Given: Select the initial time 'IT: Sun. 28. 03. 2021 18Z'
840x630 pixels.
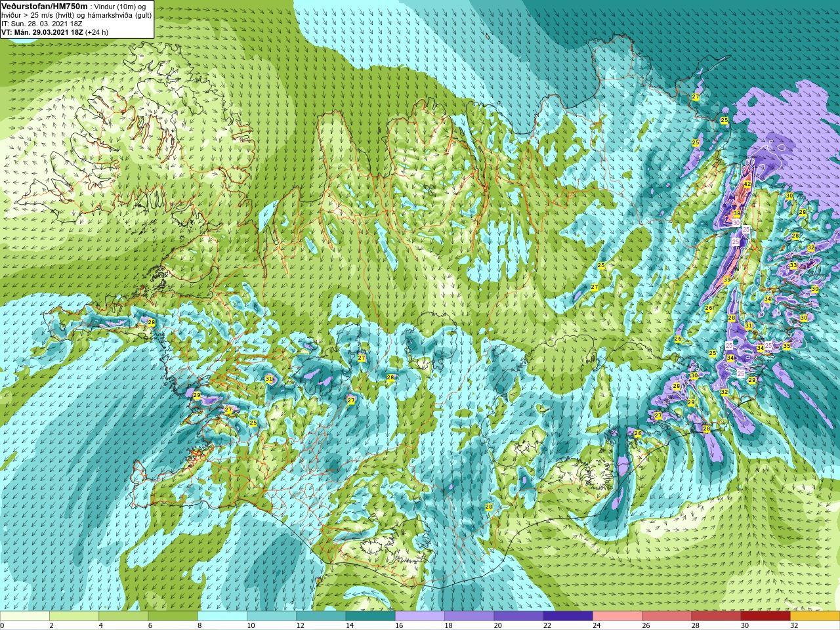Looking at the screenshot, I should click(x=42, y=24).
